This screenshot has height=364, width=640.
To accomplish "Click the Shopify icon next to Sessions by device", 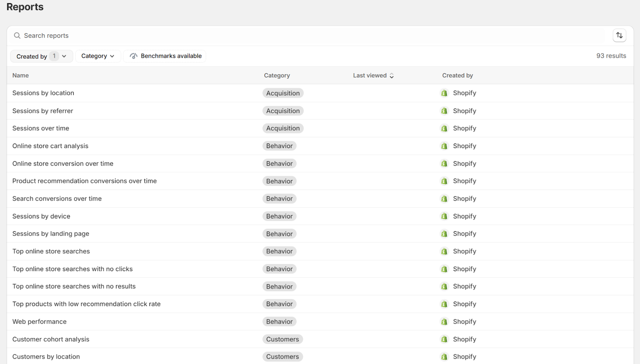I will click(x=444, y=216).
